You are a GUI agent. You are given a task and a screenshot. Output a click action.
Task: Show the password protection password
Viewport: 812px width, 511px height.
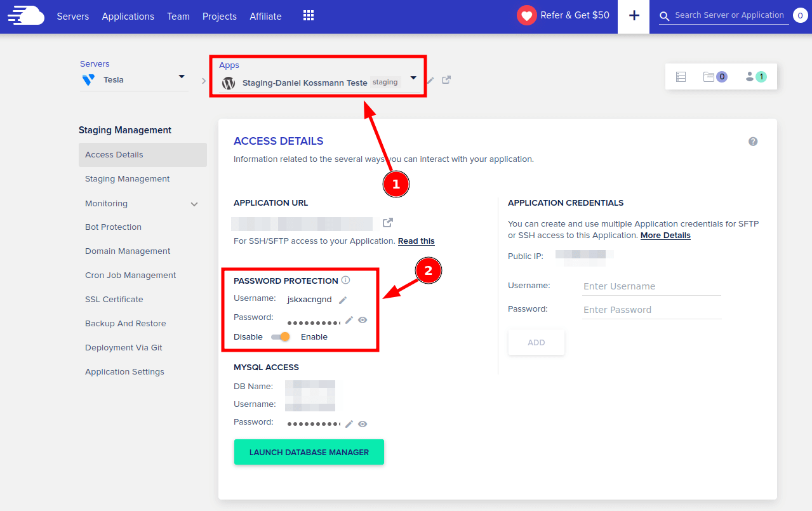pyautogui.click(x=363, y=320)
